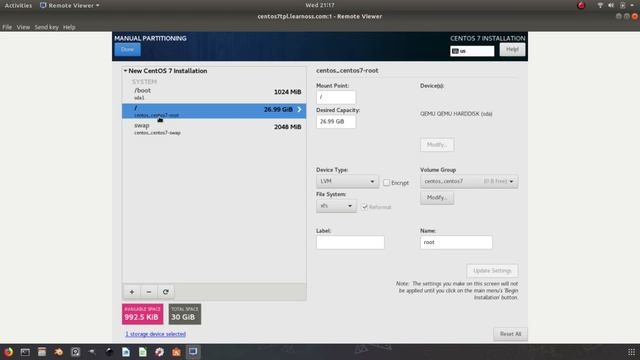Image resolution: width=640 pixels, height=360 pixels.
Task: Select the swap partition row
Action: pos(214,129)
